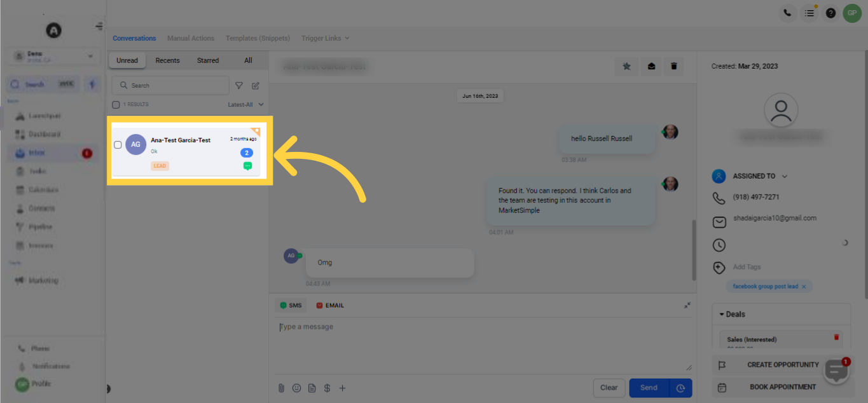Collapse the sidebar with the menu icon
The height and width of the screenshot is (403, 868).
click(99, 27)
